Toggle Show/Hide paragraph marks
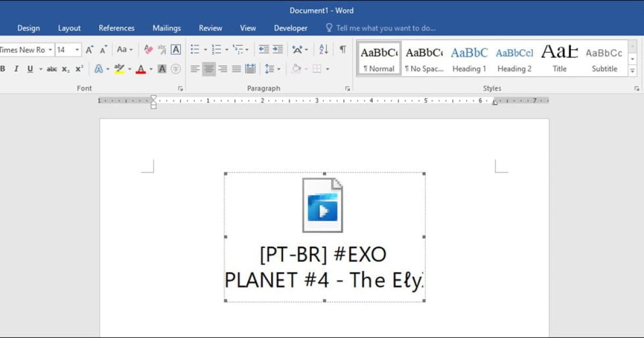The image size is (644, 338). pyautogui.click(x=342, y=49)
